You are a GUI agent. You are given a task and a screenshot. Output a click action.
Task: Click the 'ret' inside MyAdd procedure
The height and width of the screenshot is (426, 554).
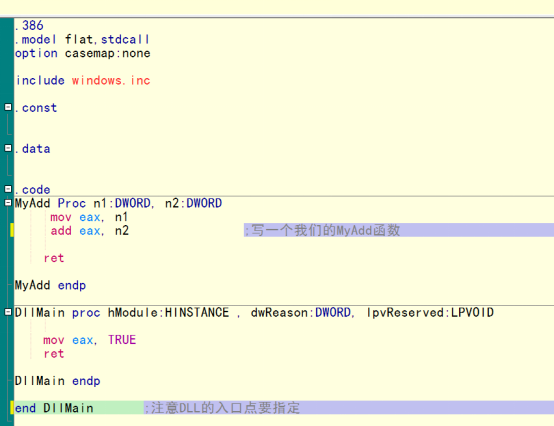tap(54, 258)
